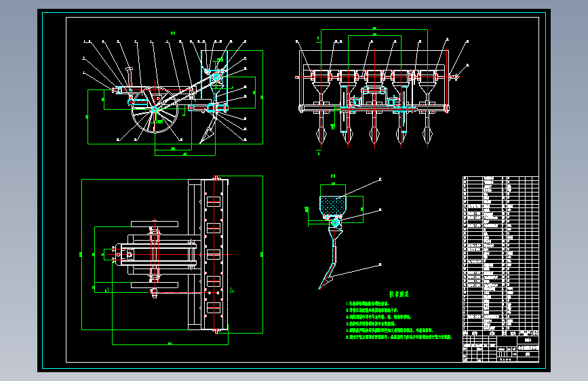588x381 pixels.
Task: Click the title block below the parts list
Action: pyautogui.click(x=501, y=349)
